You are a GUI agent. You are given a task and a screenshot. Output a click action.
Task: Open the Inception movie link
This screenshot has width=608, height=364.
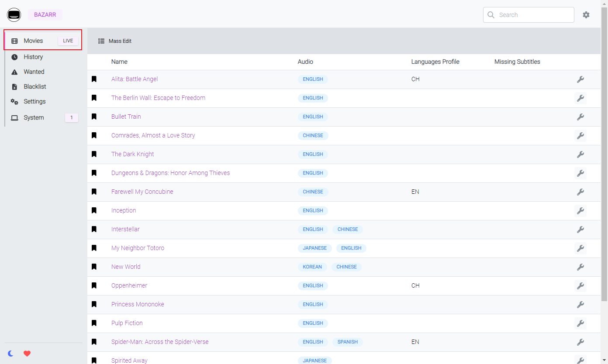click(124, 210)
